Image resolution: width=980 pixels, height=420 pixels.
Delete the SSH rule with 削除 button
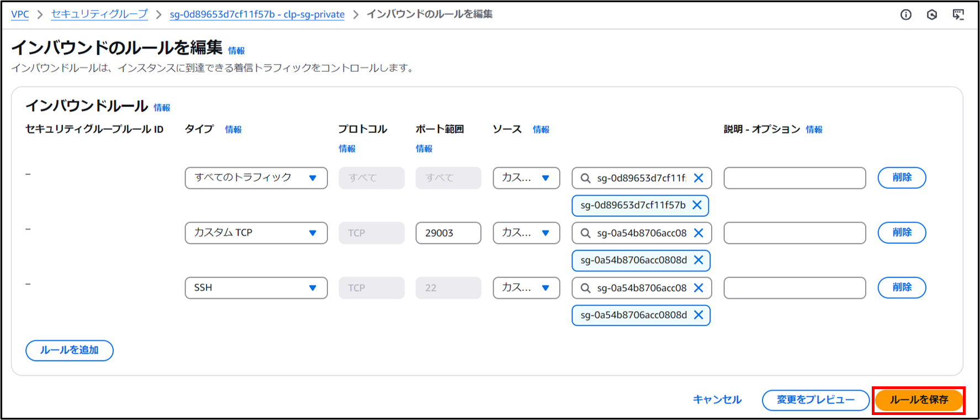click(x=902, y=288)
